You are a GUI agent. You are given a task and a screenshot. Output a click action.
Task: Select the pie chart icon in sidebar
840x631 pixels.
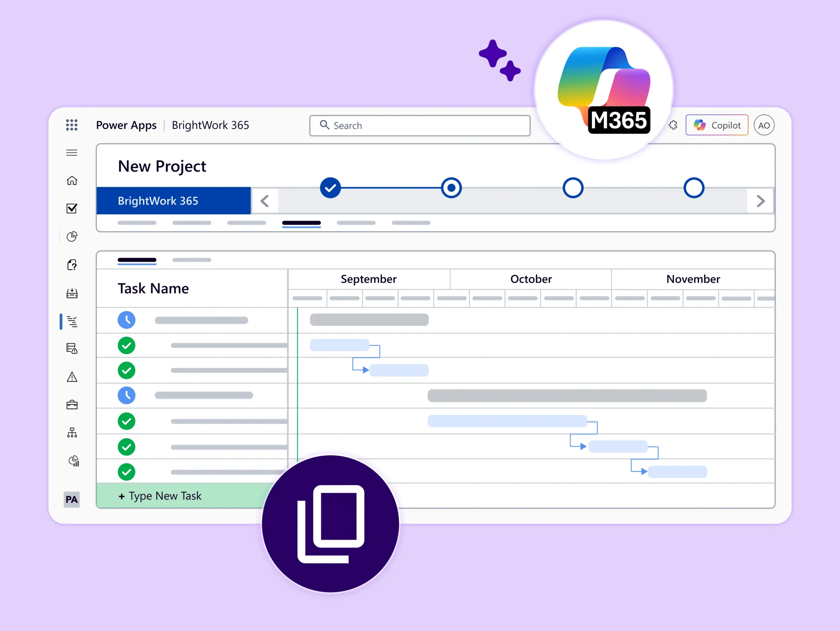[72, 236]
